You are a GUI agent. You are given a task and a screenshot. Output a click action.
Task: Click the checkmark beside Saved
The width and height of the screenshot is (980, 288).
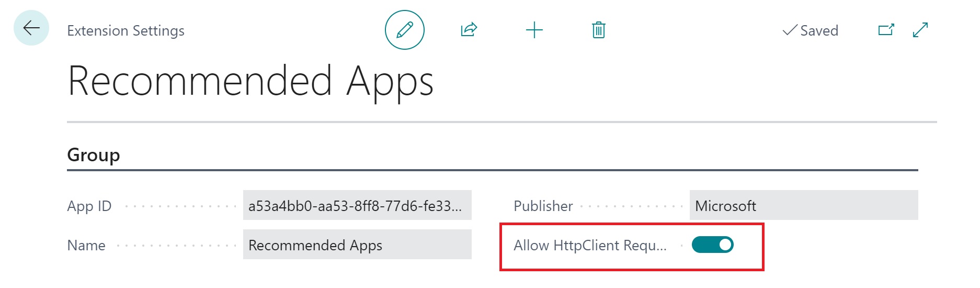click(x=789, y=30)
